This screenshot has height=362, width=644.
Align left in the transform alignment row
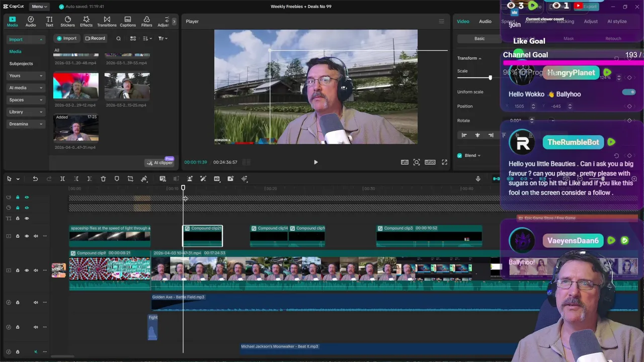[464, 135]
